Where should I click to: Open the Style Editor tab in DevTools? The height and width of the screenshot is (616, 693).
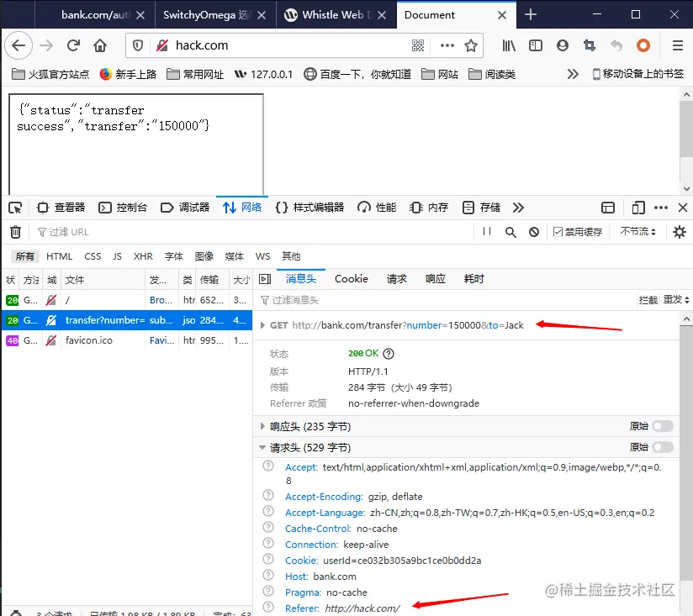[x=309, y=208]
